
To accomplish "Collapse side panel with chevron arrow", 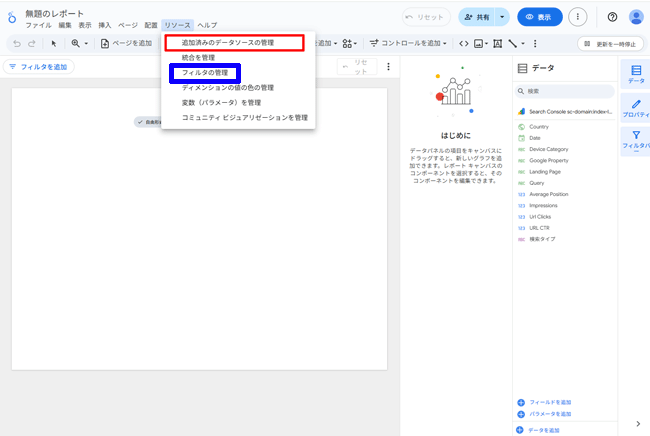I will (x=638, y=424).
